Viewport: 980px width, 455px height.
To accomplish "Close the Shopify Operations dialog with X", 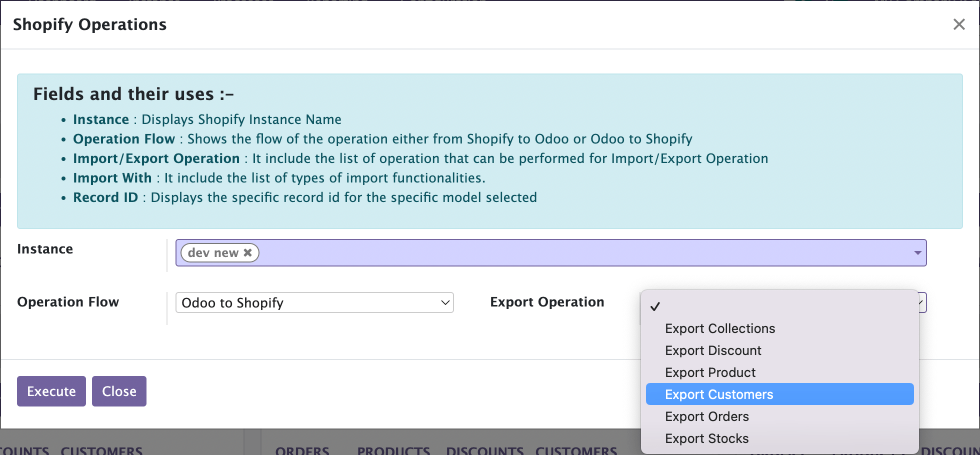I will click(958, 24).
